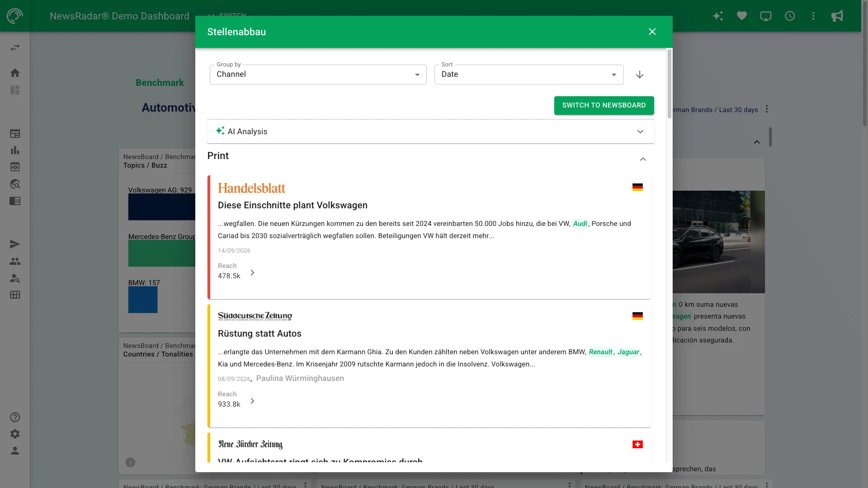This screenshot has height=488, width=868.
Task: Open the table grid sidebar icon
Action: (x=15, y=295)
